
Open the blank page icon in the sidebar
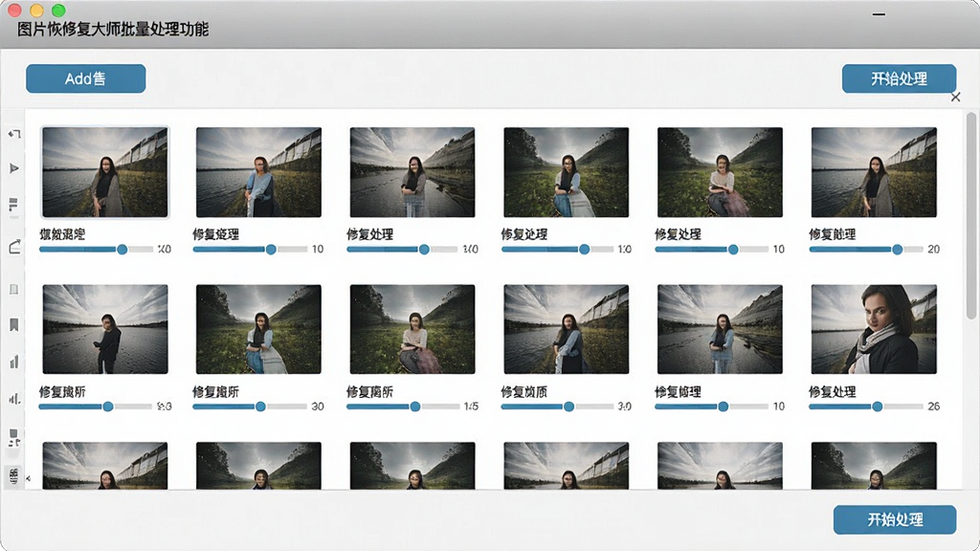click(x=13, y=289)
